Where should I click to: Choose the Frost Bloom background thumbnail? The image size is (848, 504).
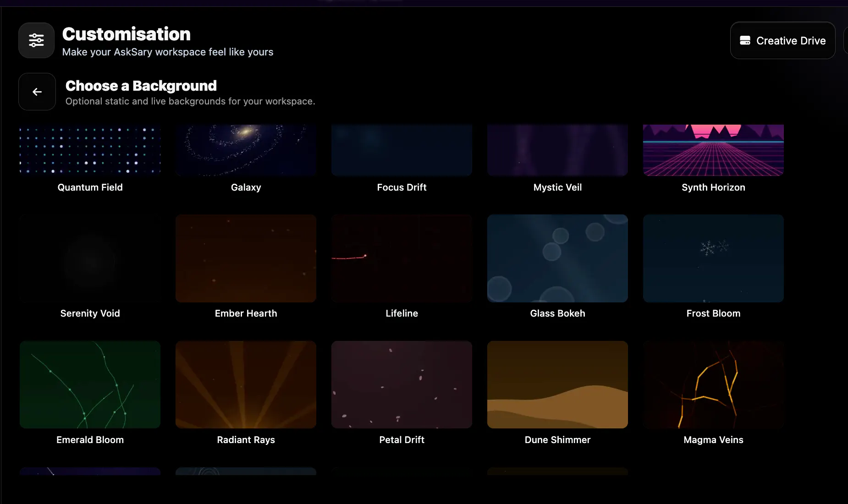(x=714, y=258)
